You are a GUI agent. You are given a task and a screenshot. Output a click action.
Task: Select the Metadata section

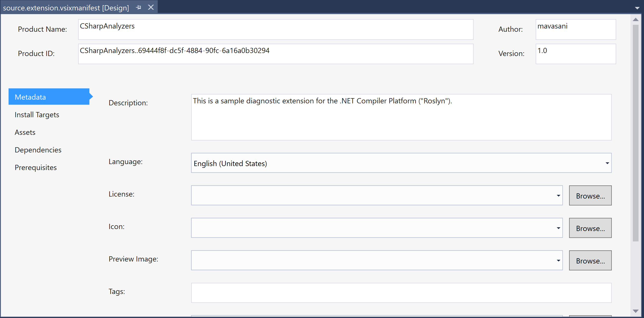[x=49, y=97]
